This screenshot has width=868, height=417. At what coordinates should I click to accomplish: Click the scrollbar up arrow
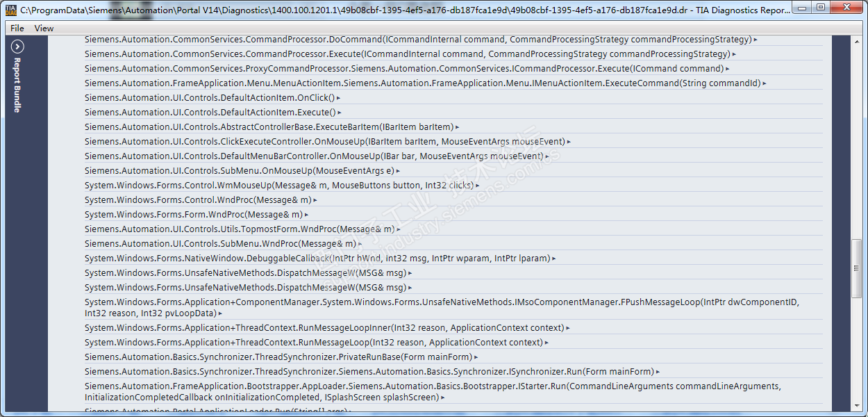[856, 40]
